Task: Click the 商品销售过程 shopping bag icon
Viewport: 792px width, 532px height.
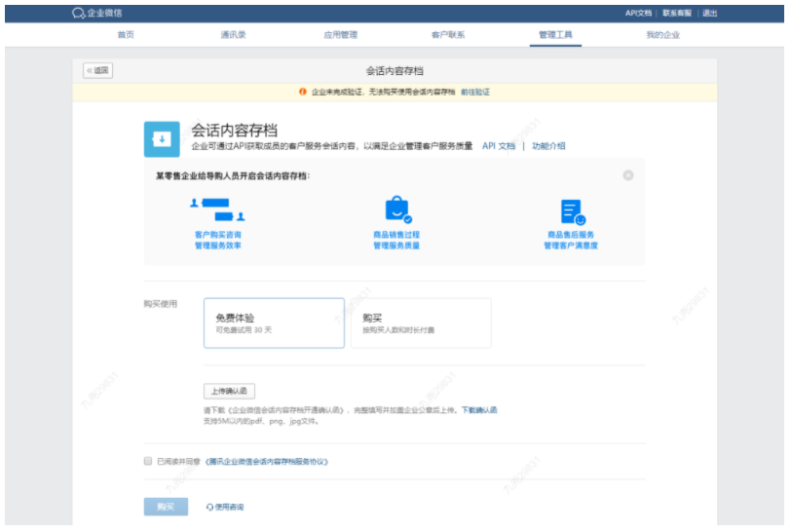Action: click(397, 209)
